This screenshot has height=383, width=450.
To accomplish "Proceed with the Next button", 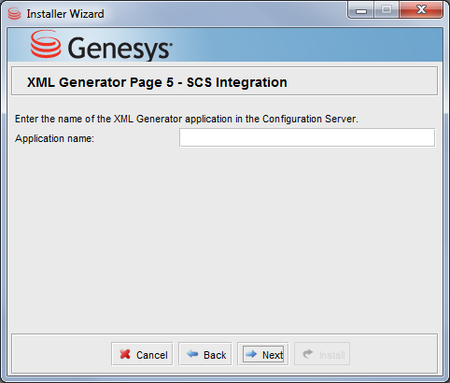I will (263, 354).
